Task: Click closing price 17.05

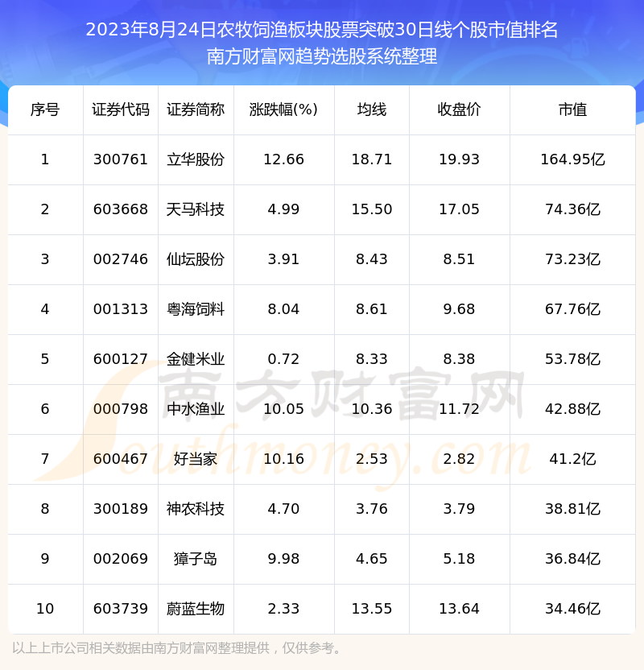Action: pos(459,209)
